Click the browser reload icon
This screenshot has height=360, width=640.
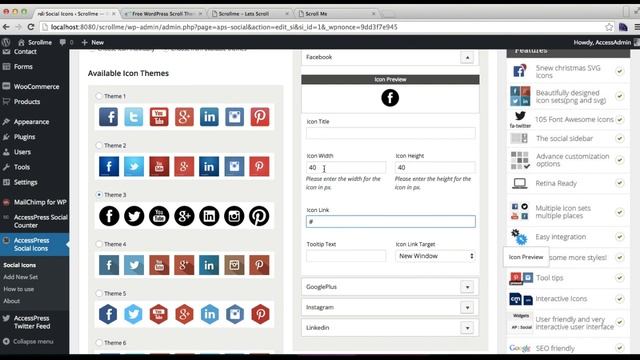[31, 27]
